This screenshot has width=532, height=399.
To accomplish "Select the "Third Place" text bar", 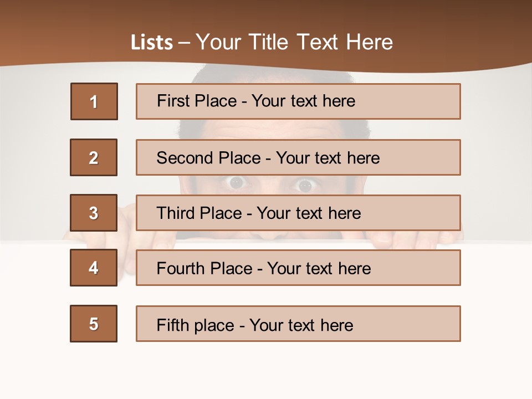I will click(x=298, y=213).
